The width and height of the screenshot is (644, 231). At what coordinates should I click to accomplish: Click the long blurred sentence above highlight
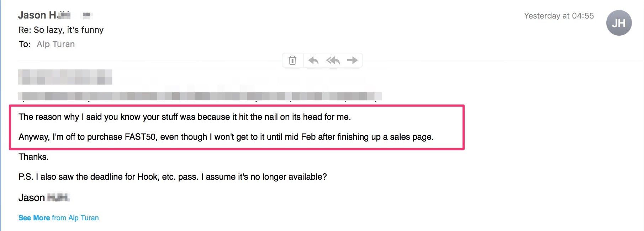point(200,96)
